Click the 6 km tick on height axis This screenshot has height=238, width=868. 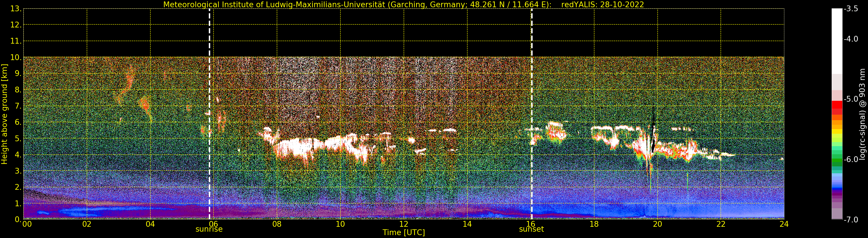pyautogui.click(x=18, y=122)
